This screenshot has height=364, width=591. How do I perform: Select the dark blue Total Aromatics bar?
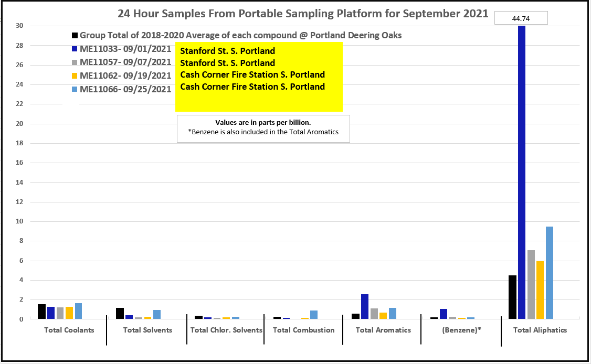pyautogui.click(x=365, y=306)
